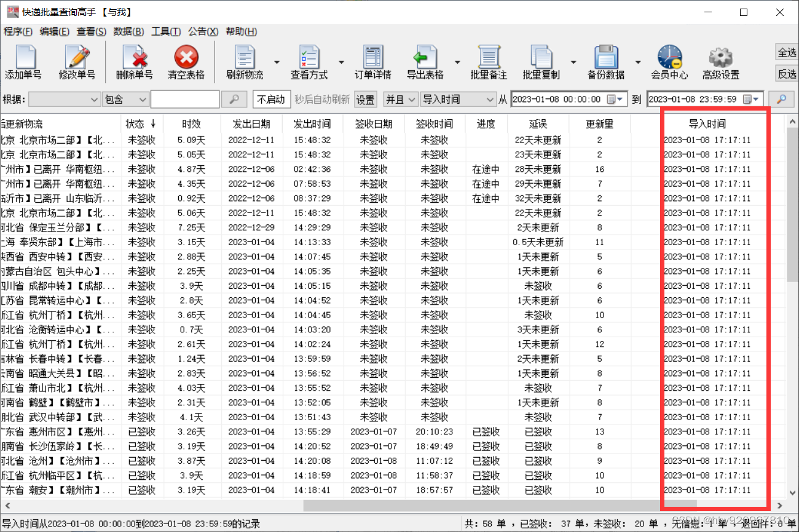Image resolution: width=799 pixels, height=532 pixels.
Task: Open the 数据(B) menu
Action: (x=129, y=32)
